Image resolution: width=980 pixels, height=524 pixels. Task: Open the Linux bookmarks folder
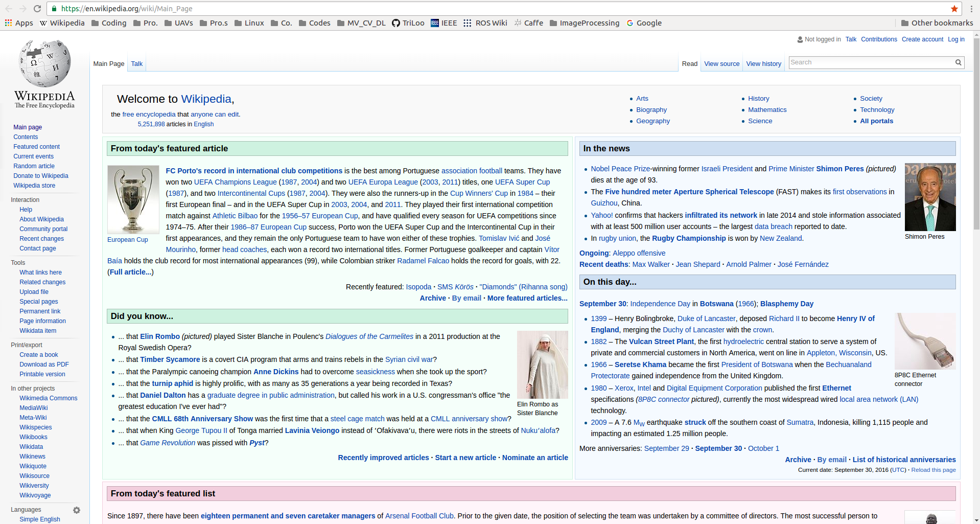(x=249, y=23)
